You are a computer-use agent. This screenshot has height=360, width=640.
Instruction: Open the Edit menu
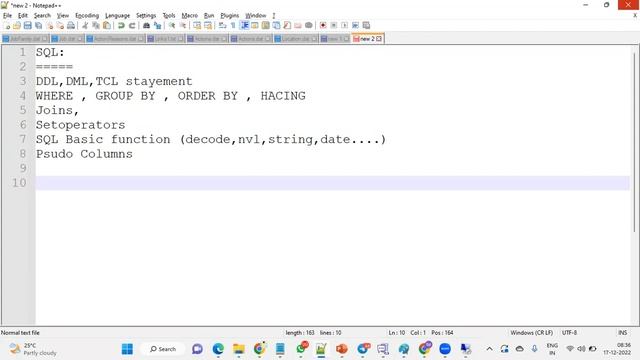coord(23,16)
